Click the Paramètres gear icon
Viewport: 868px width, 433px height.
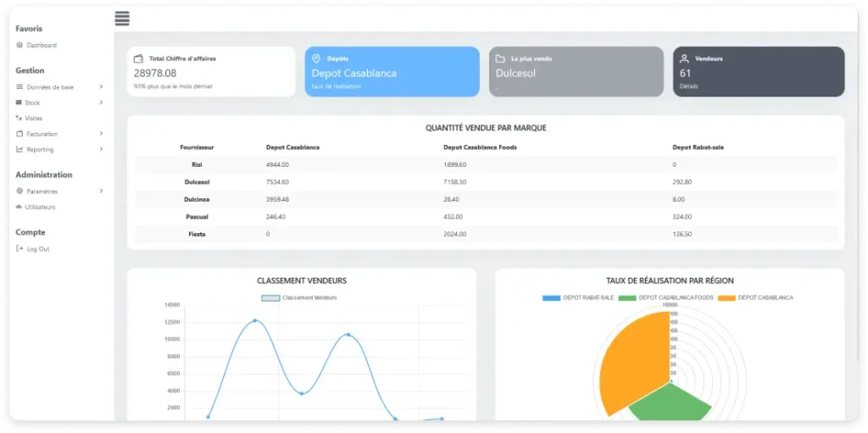pos(20,191)
